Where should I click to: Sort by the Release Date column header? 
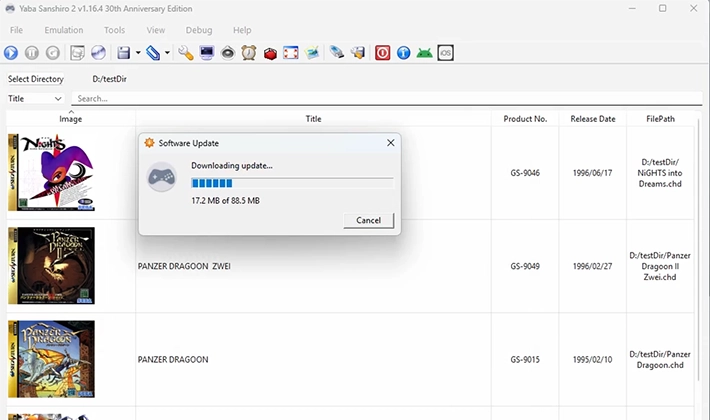pos(593,119)
